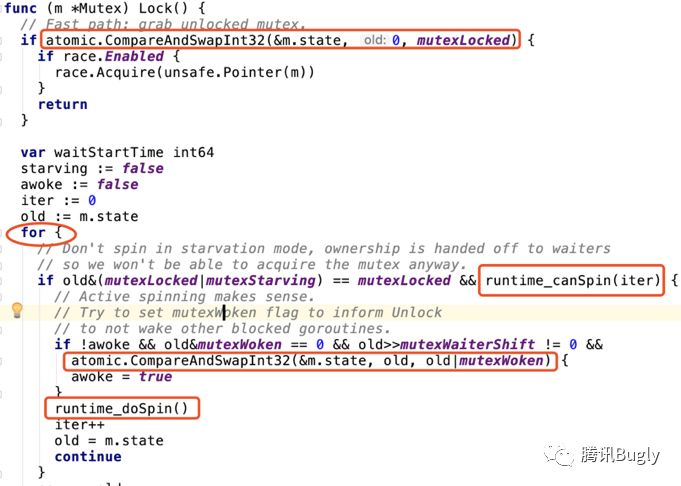
Task: Click 'true' in the awoke = true line
Action: click(155, 376)
